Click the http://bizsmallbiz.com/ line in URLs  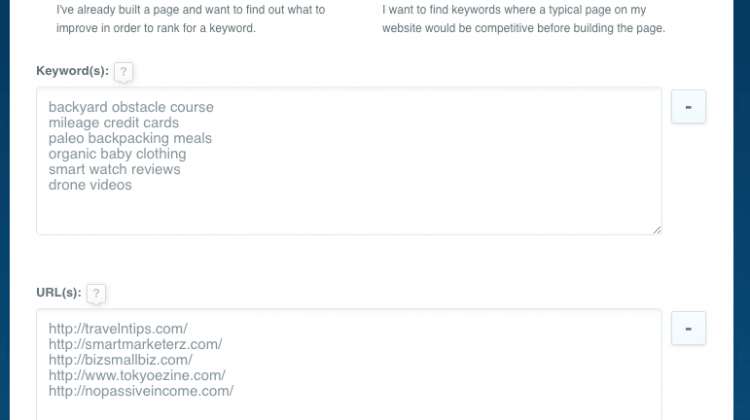(x=121, y=360)
